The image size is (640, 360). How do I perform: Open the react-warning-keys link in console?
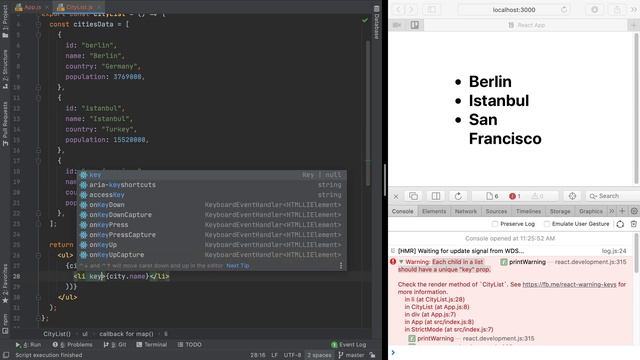[x=569, y=284]
